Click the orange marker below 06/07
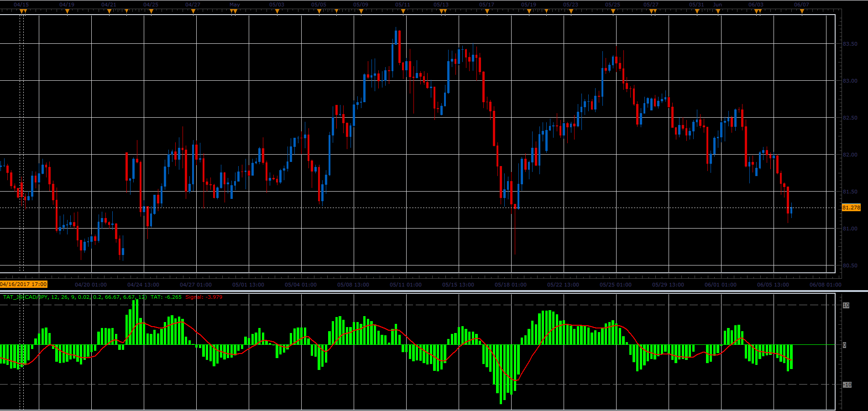This screenshot has width=868, height=411. pyautogui.click(x=802, y=11)
